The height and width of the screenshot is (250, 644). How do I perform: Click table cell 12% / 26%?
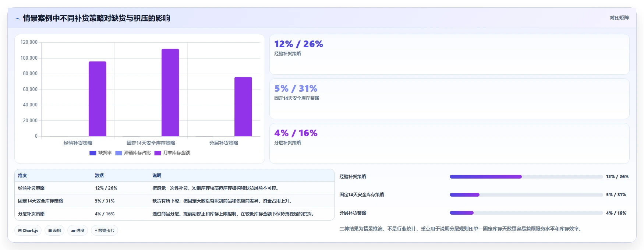tap(106, 188)
